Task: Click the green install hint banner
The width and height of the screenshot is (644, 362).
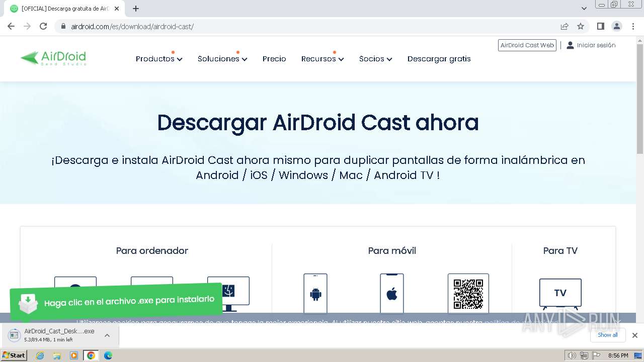Action: pyautogui.click(x=116, y=301)
